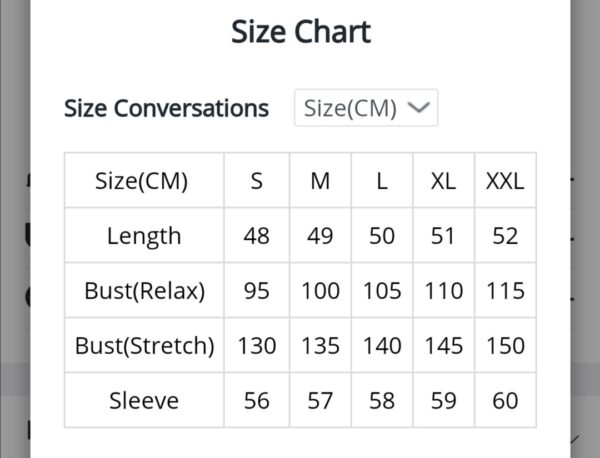Select the Length value 48 for size S
Viewport: 600px width, 458px height.
coord(257,236)
